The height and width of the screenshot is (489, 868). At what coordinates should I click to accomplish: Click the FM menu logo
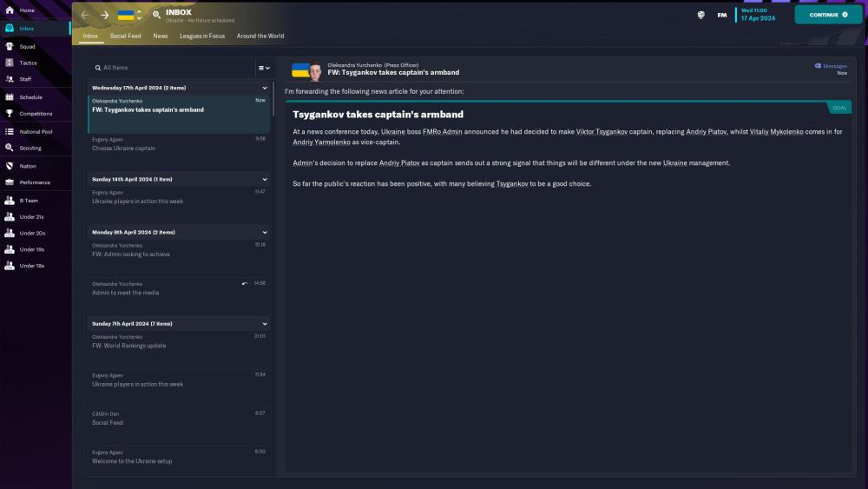point(722,15)
